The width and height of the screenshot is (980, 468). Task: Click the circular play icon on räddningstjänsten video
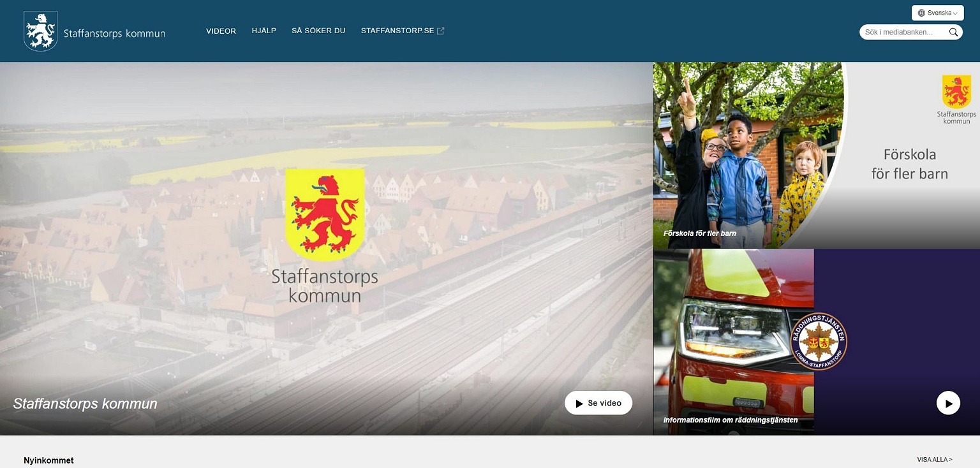pyautogui.click(x=949, y=403)
